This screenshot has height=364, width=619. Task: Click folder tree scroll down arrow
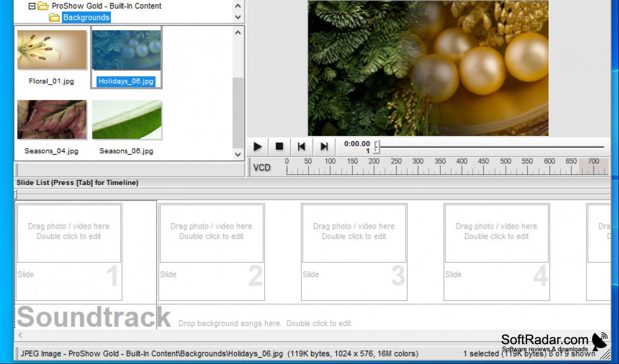pos(238,18)
